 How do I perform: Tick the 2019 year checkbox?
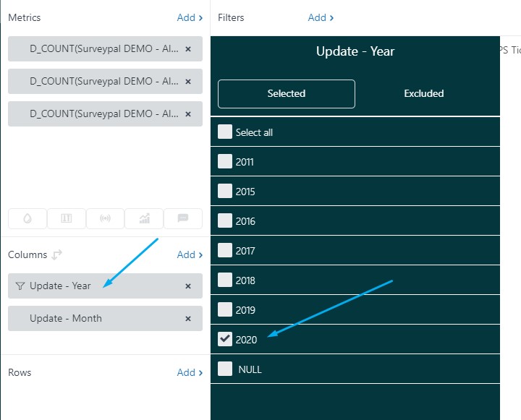[x=225, y=309]
